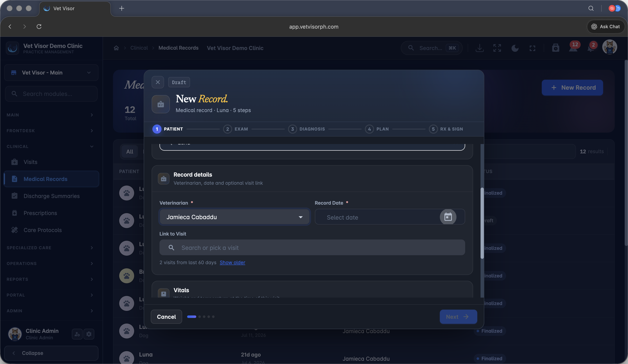The image size is (628, 364).
Task: Expand the REPORTS sidebar section
Action: [x=50, y=279]
